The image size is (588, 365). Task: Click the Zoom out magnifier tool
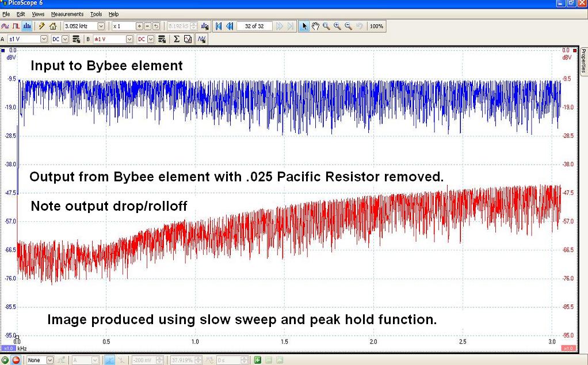click(349, 26)
